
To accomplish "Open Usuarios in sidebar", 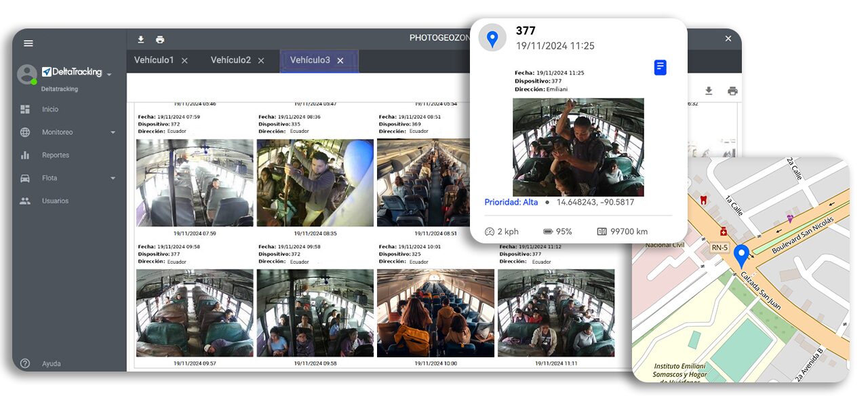I will click(x=56, y=201).
